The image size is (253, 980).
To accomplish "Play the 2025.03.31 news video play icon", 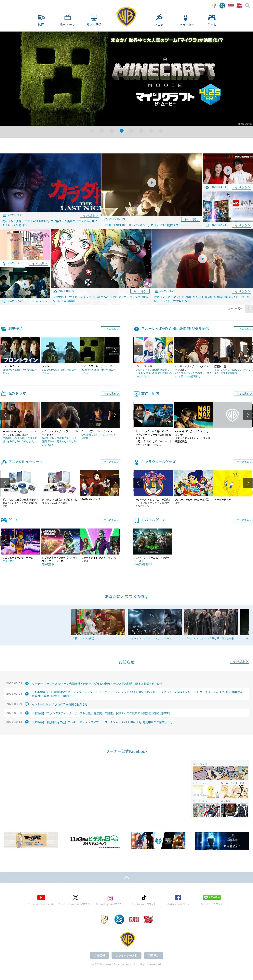I will tap(228, 170).
